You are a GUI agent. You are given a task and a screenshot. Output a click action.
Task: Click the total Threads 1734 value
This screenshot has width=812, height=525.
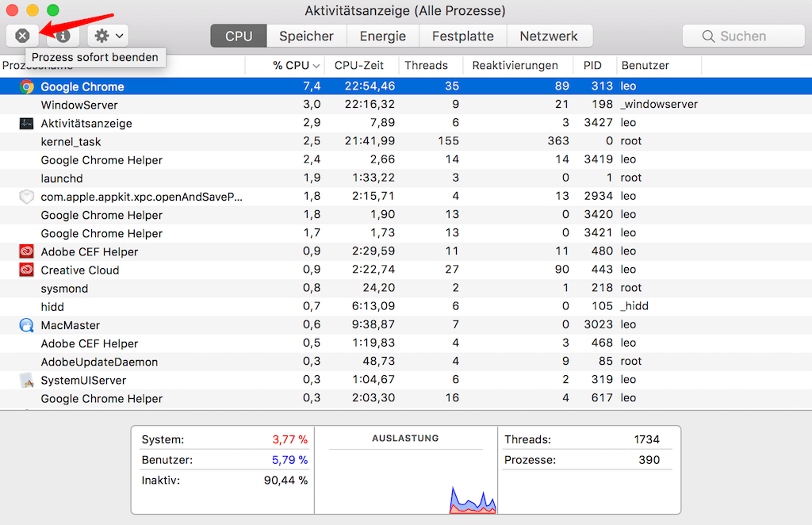pos(647,439)
